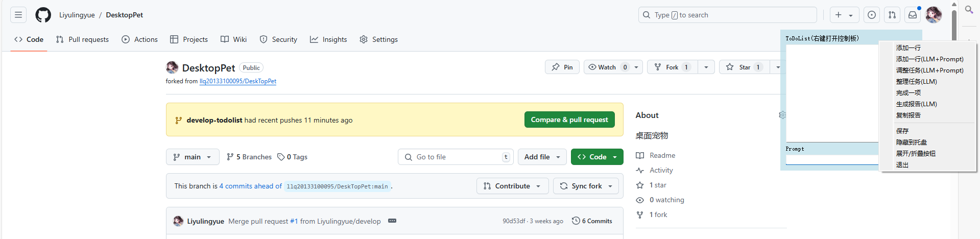Expand commit details ellipsis button
This screenshot has width=980, height=239.
392,221
